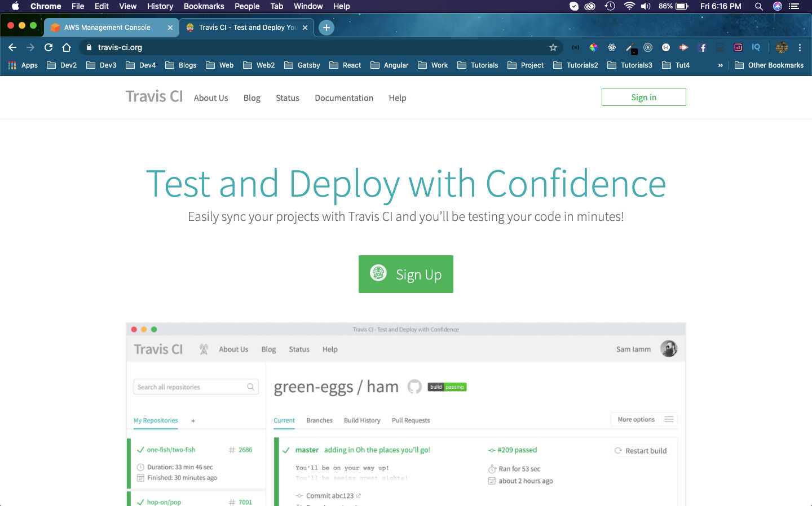
Task: Open the Gatsby bookmarks folder
Action: 302,65
